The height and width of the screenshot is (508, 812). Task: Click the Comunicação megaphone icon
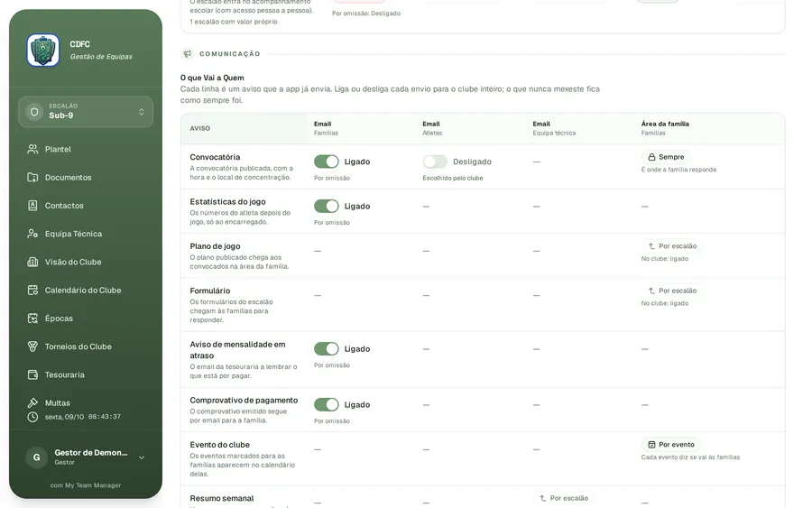point(188,54)
